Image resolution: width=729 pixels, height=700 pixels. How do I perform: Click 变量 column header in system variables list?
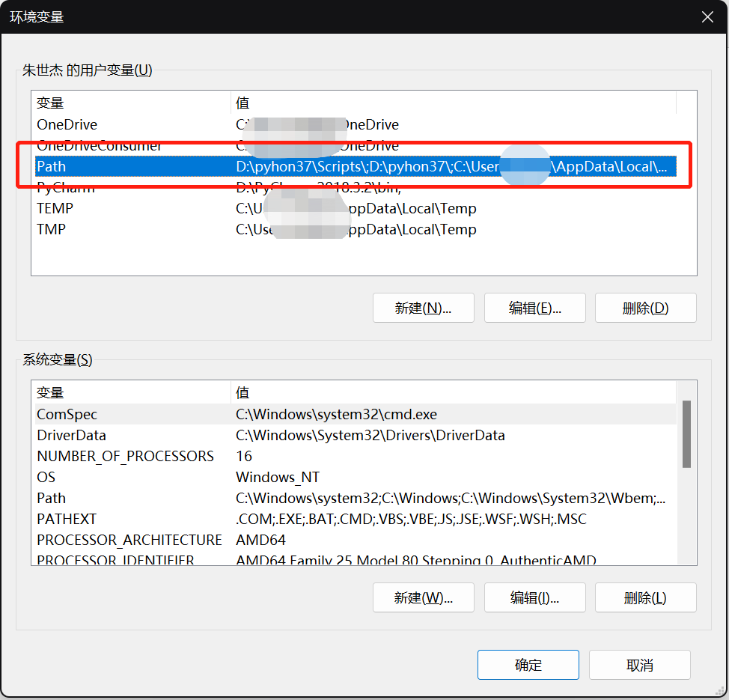click(x=131, y=392)
